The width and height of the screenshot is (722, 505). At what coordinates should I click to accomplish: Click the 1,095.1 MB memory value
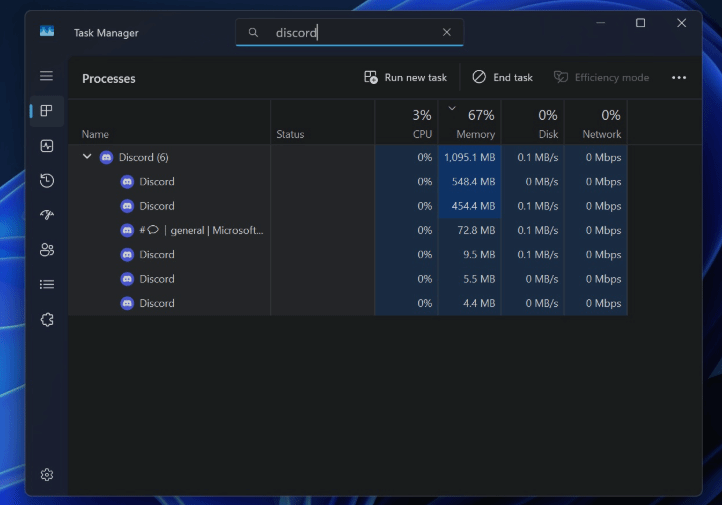click(x=470, y=157)
